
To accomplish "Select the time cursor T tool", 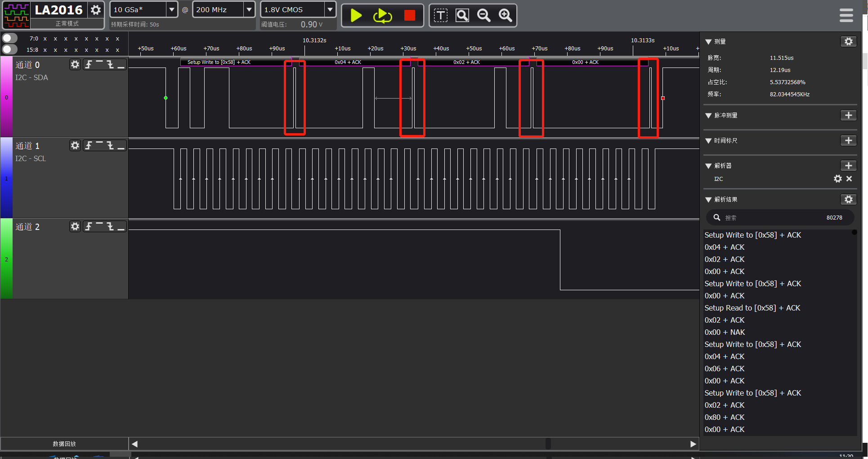I will [441, 16].
